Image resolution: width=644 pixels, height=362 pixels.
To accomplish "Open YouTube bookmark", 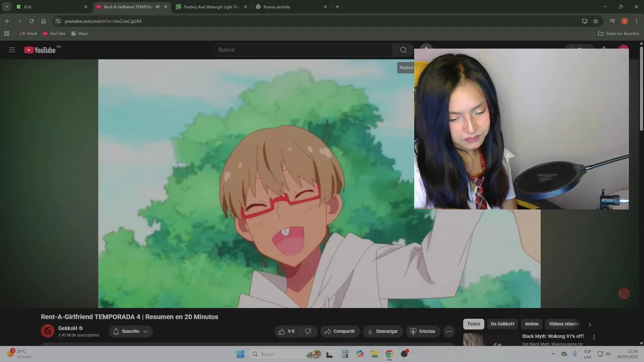I will point(54,33).
